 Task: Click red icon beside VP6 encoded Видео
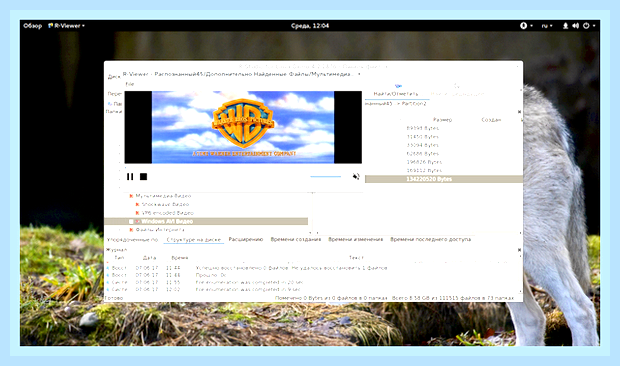[137, 213]
